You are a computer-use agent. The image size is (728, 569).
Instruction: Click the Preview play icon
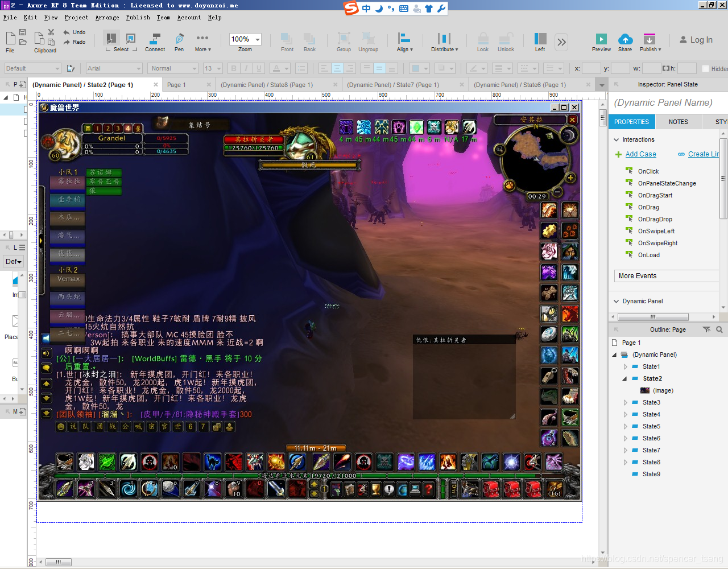(601, 39)
